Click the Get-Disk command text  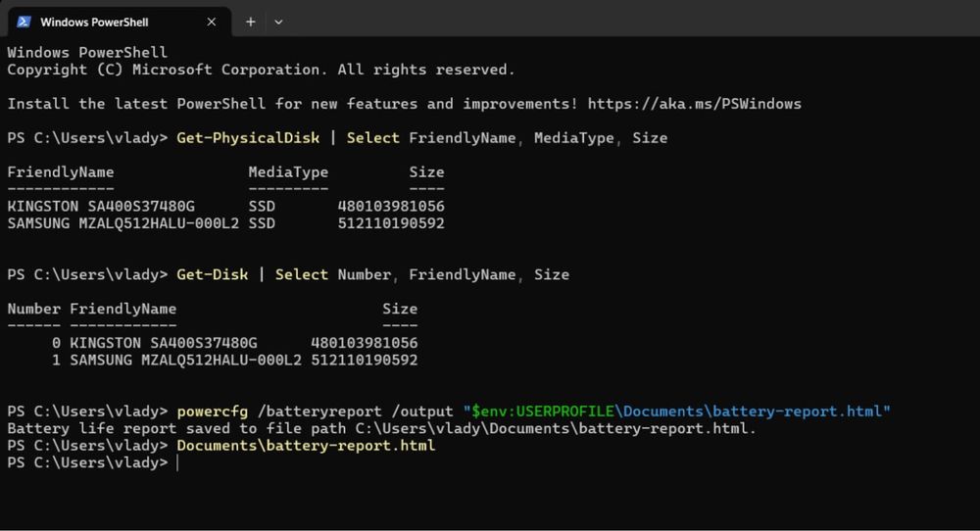tap(213, 275)
